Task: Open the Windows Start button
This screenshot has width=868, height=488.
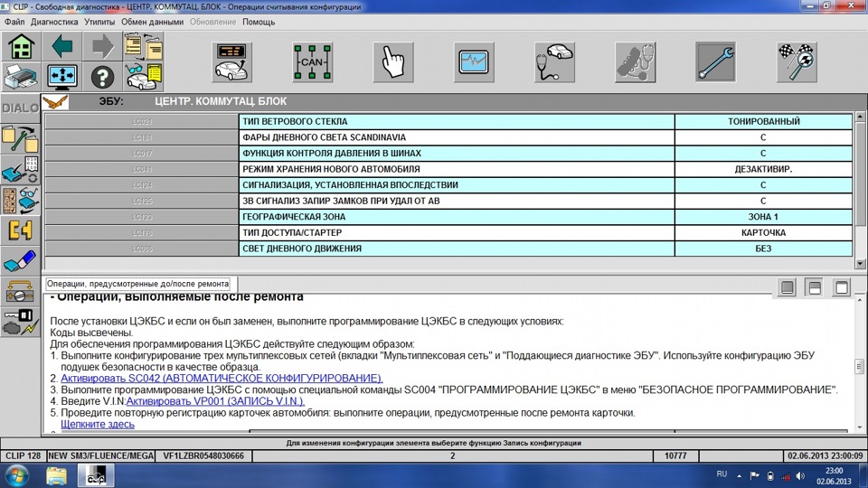Action: point(16,476)
